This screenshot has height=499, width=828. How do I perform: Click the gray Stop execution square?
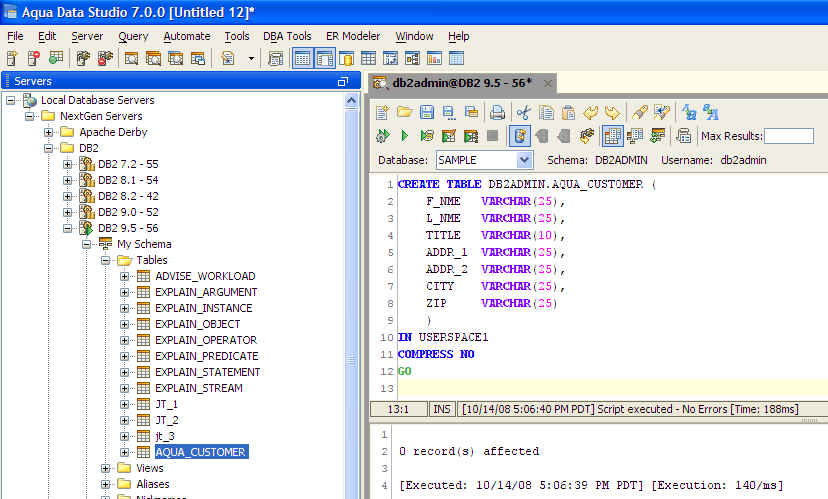(493, 136)
